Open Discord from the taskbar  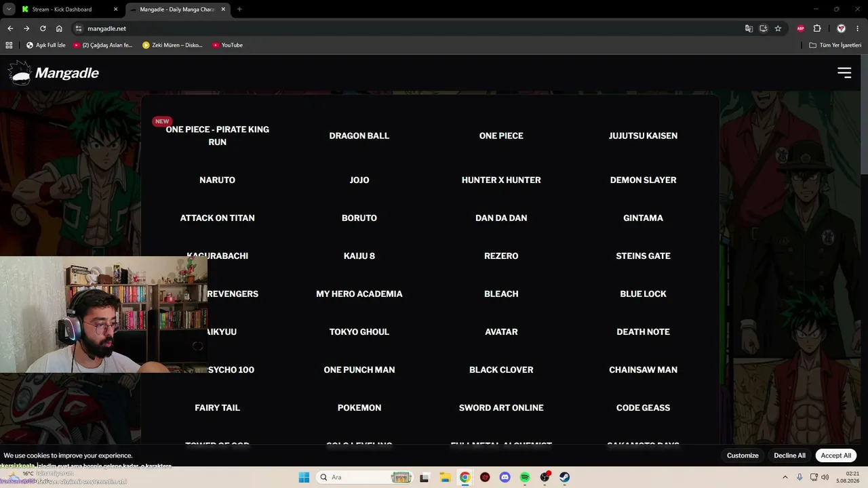click(505, 477)
